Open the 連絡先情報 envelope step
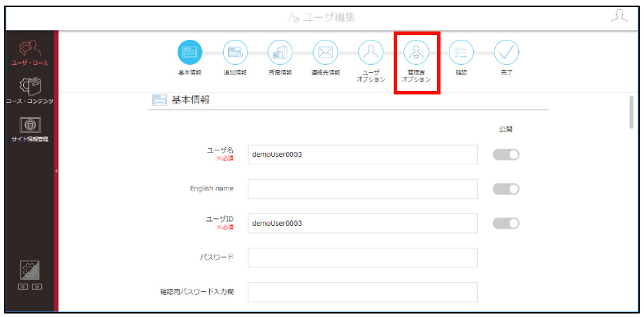This screenshot has width=644, height=317. 325,52
